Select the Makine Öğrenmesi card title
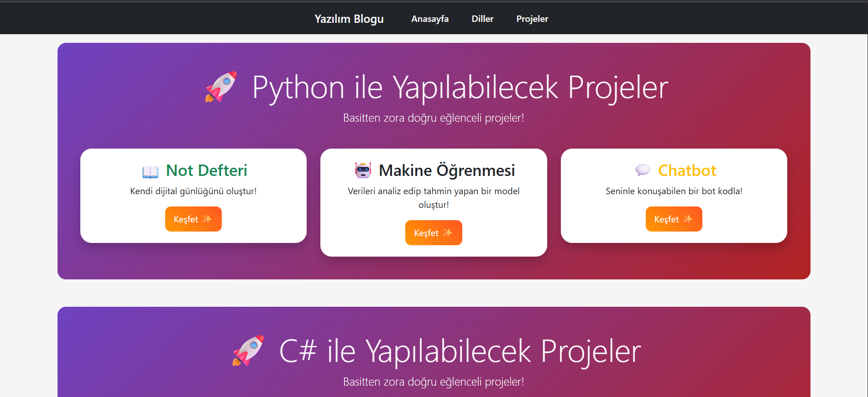This screenshot has height=397, width=868. (447, 170)
